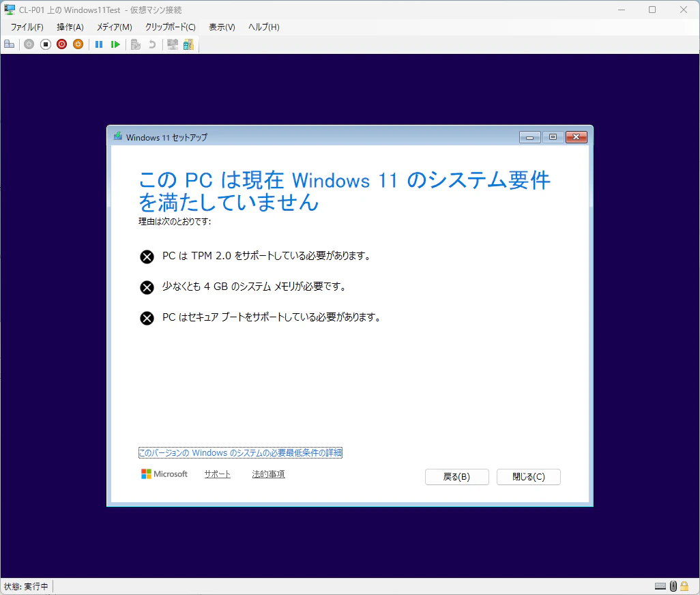Minimize the Windows 11 セットアップ dialog
The width and height of the screenshot is (700, 595).
click(x=530, y=137)
